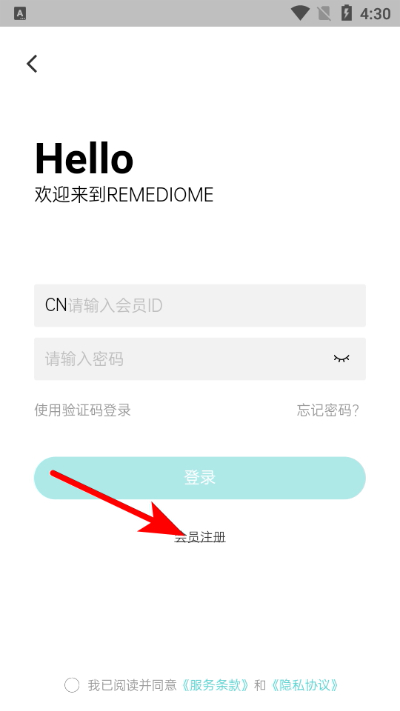Tap the 登录 button
This screenshot has width=400, height=711.
[200, 478]
